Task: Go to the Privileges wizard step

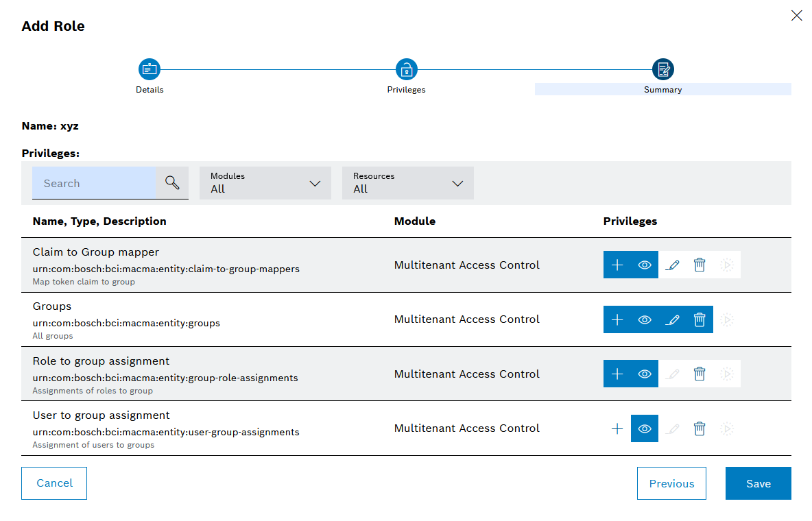Action: 407,69
